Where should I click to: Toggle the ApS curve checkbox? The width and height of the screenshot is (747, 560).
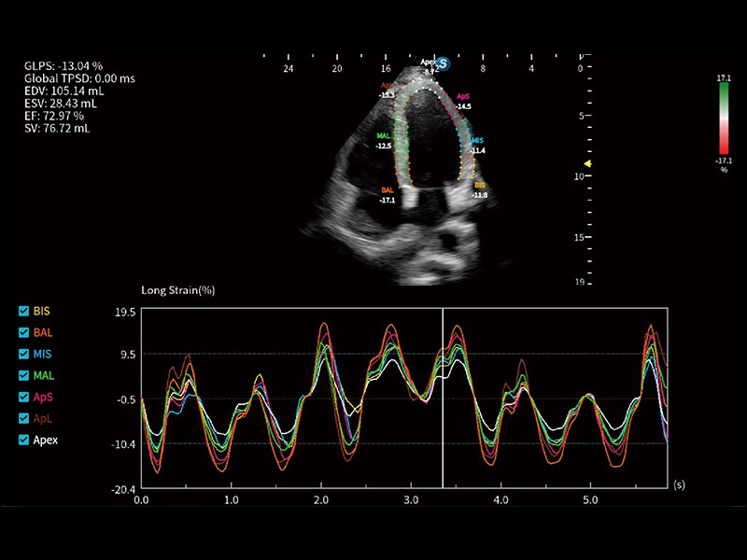[x=23, y=397]
